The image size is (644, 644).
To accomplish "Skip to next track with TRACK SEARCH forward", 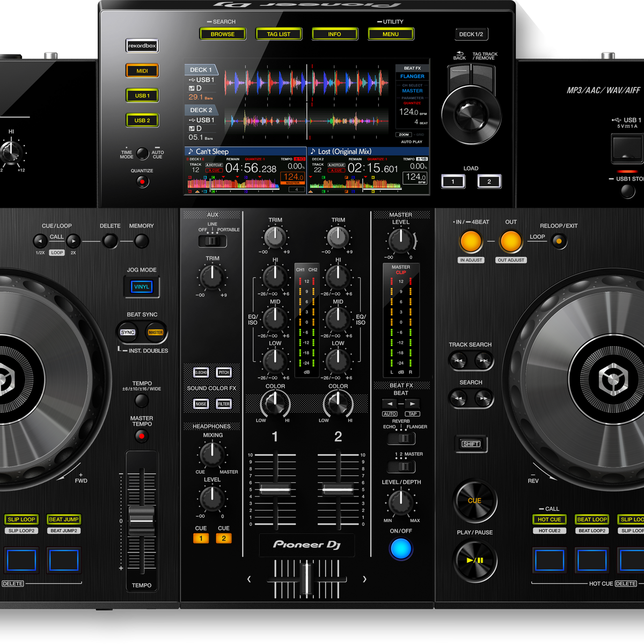I will pyautogui.click(x=484, y=361).
